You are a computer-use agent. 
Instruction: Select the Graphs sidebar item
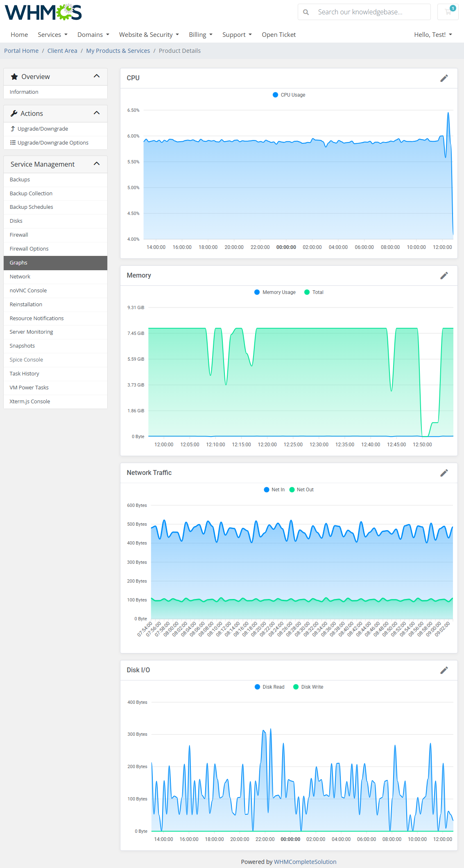55,263
